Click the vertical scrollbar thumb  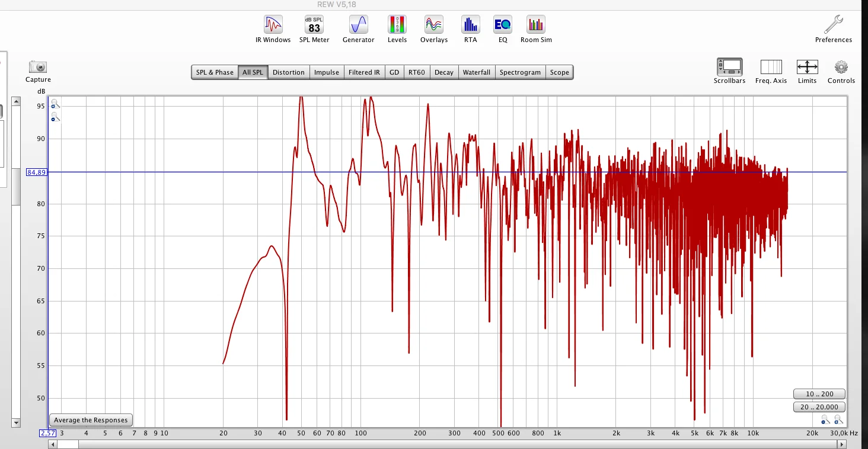(17, 187)
